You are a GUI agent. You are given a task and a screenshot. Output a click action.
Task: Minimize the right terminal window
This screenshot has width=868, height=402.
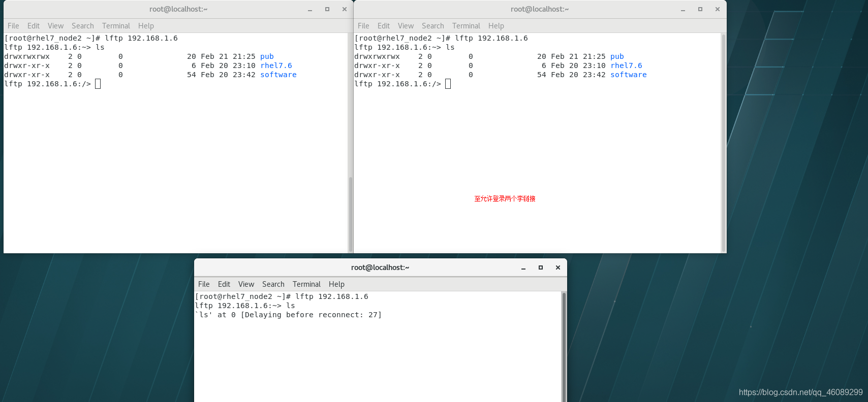(x=683, y=9)
